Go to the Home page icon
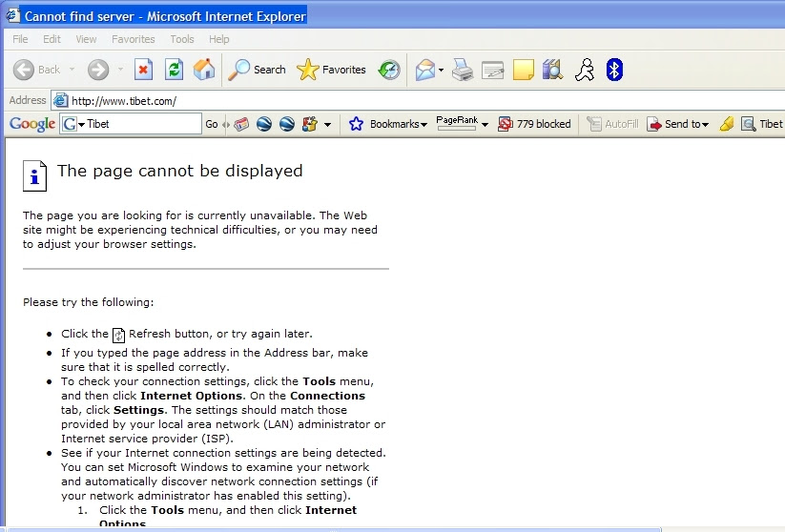785x532 pixels. (204, 70)
